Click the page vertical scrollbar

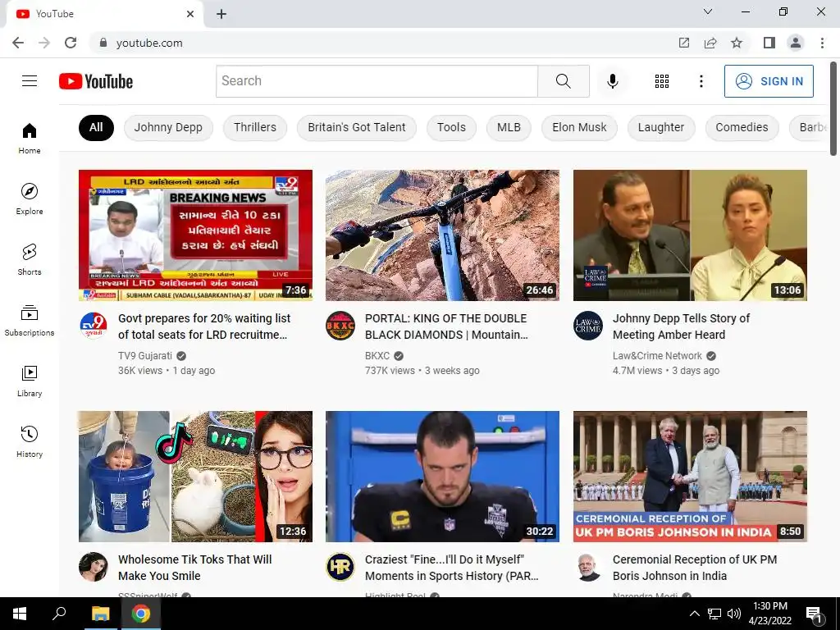[833, 109]
